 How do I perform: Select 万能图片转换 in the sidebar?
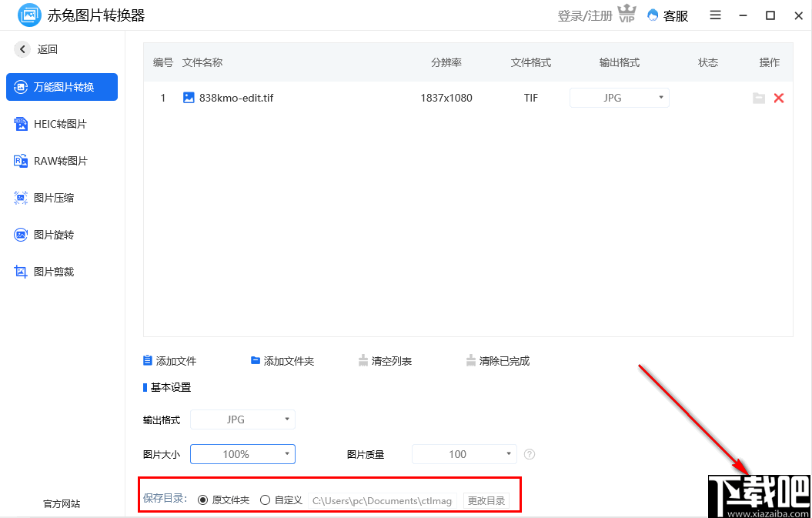(x=62, y=87)
